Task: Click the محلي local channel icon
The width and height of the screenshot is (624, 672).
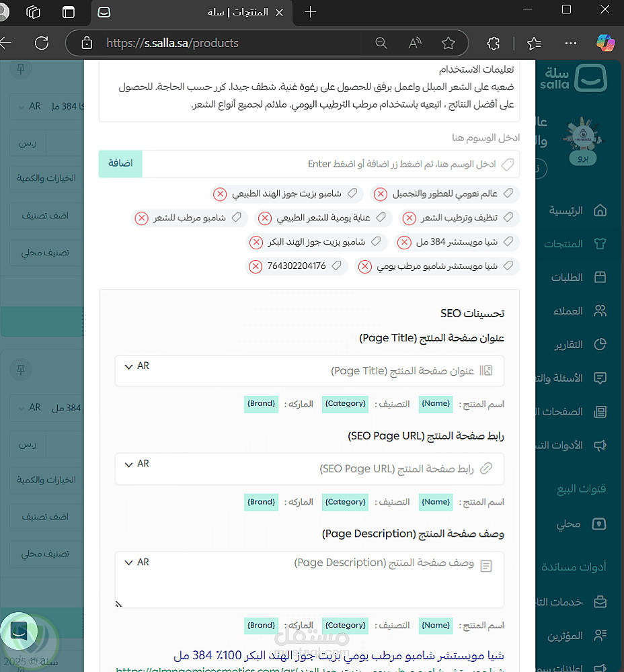Action: click(599, 523)
